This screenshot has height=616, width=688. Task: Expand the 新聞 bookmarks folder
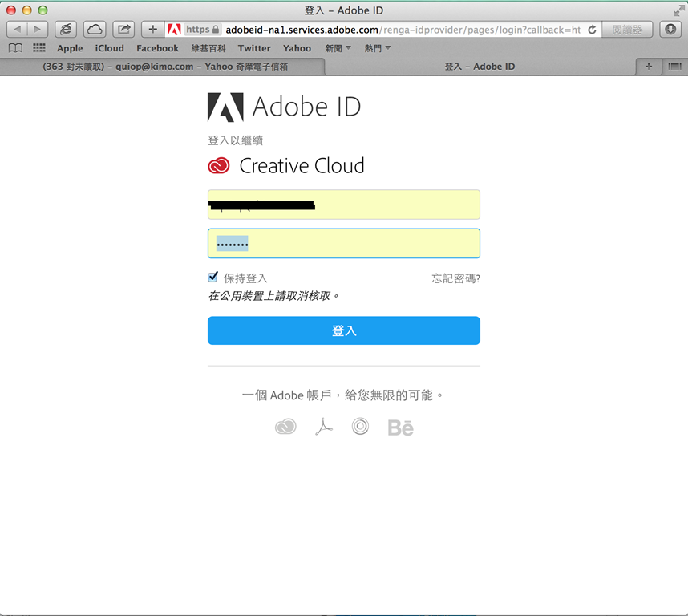pos(338,48)
